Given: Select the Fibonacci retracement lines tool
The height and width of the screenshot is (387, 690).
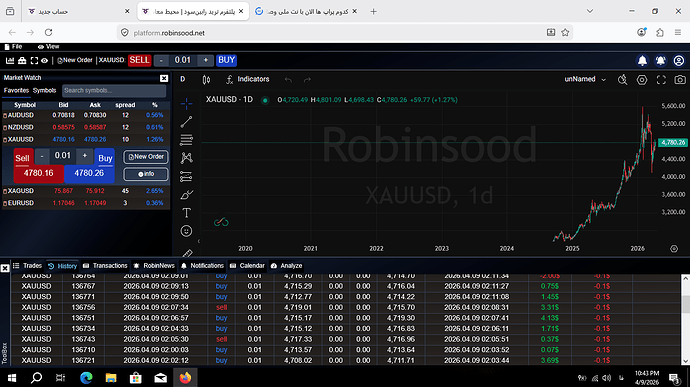Looking at the screenshot, I should (x=186, y=140).
